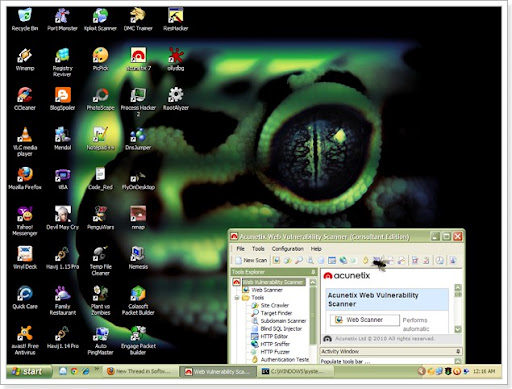Open Site Crawler in Tools Explorer
Viewport: 512px width, 389px height.
[274, 305]
